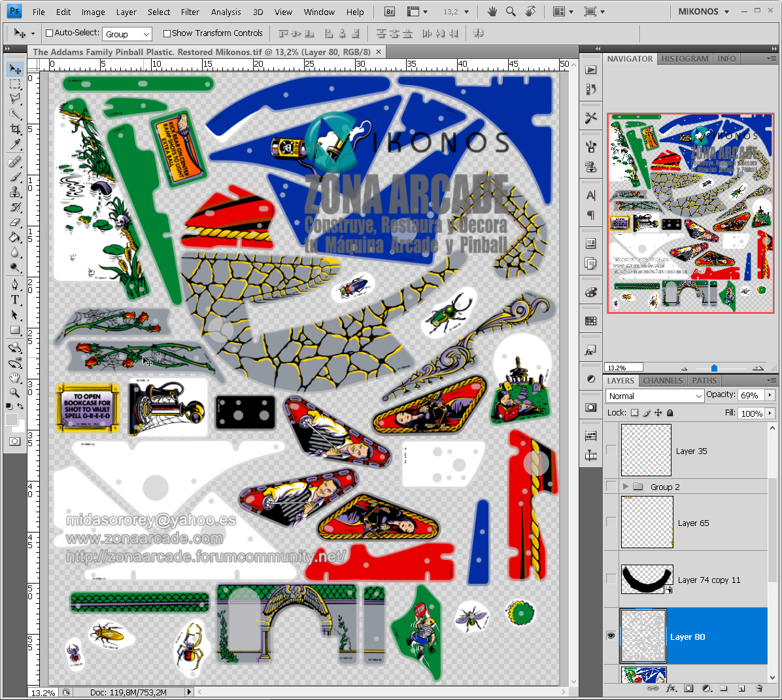Open the MIKONOS workspace switcher
This screenshot has height=700, width=782.
coord(704,12)
